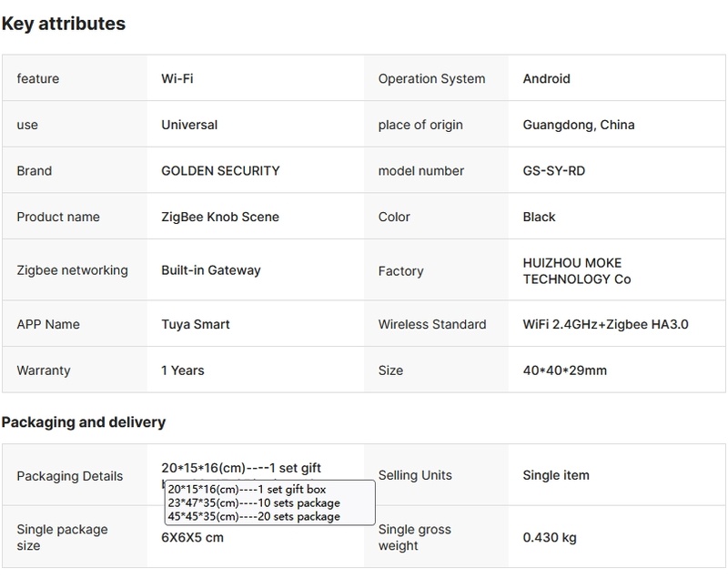Select the 0.430 kg gross weight value
The width and height of the screenshot is (728, 578).
click(550, 538)
